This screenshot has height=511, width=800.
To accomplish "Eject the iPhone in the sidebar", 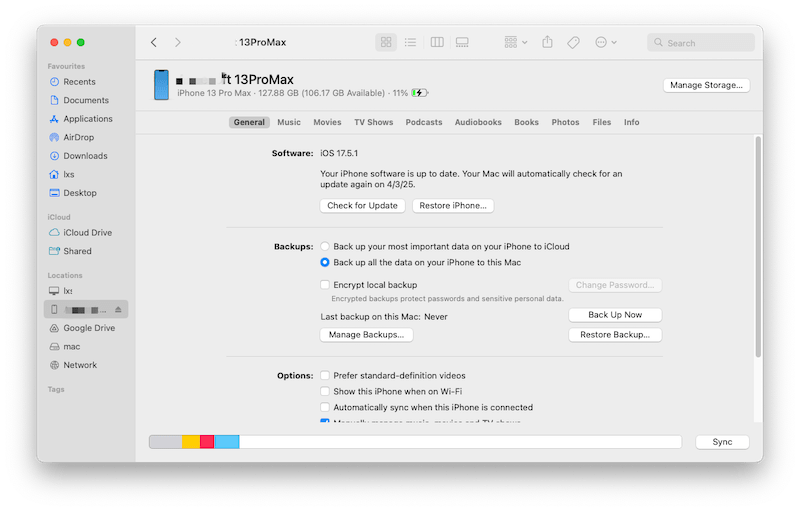I will point(118,310).
